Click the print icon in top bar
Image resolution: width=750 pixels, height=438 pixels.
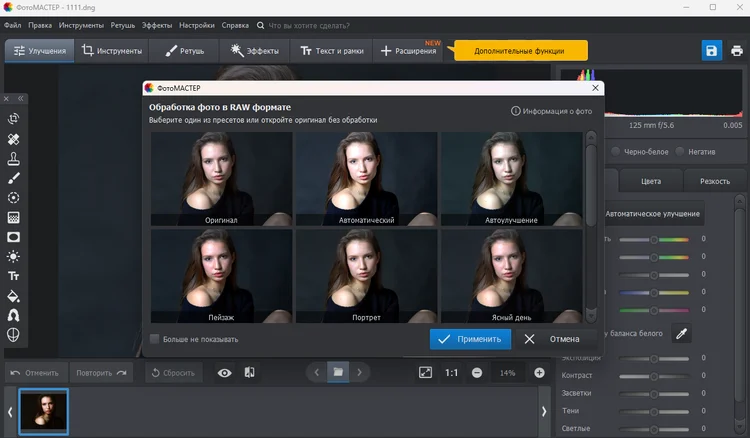[x=738, y=50]
